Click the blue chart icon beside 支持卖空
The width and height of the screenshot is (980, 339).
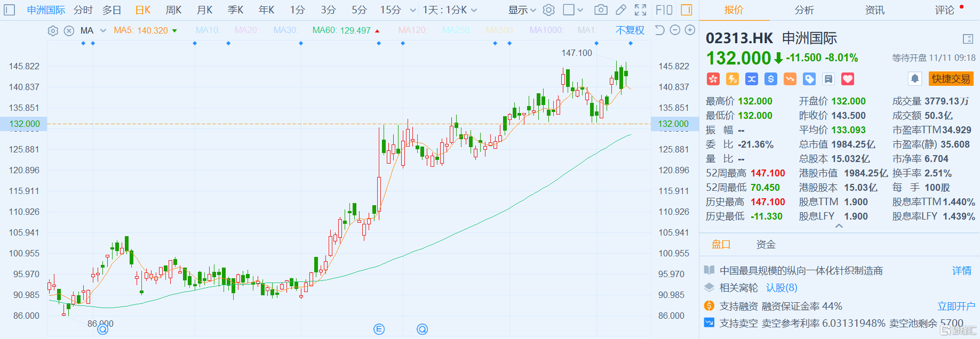[x=709, y=322]
